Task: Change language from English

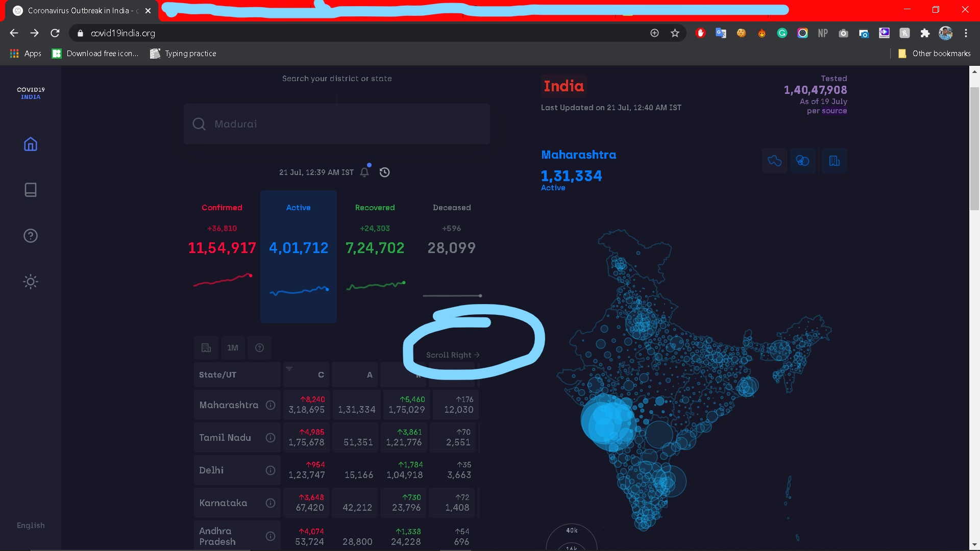Action: pos(31,525)
